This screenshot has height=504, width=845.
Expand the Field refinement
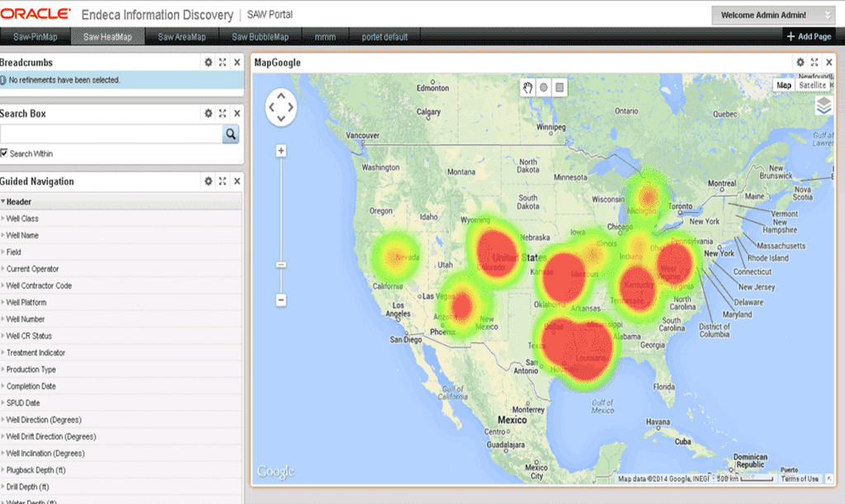tap(3, 252)
